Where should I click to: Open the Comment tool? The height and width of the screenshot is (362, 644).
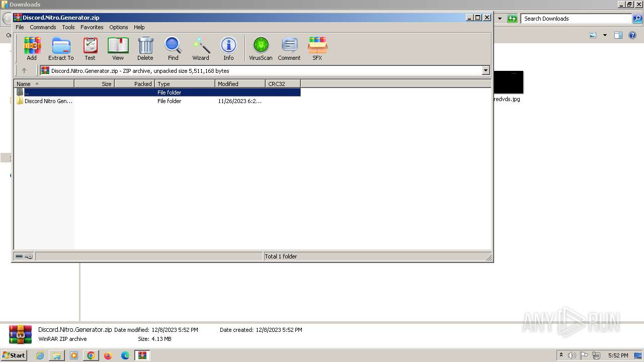[x=289, y=49]
